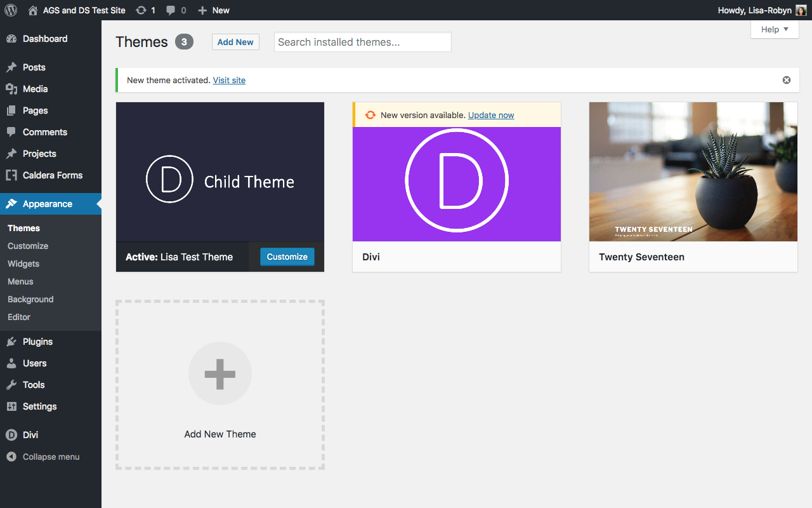Click the Caldera Forms icon
This screenshot has height=508, width=812.
pos(11,175)
